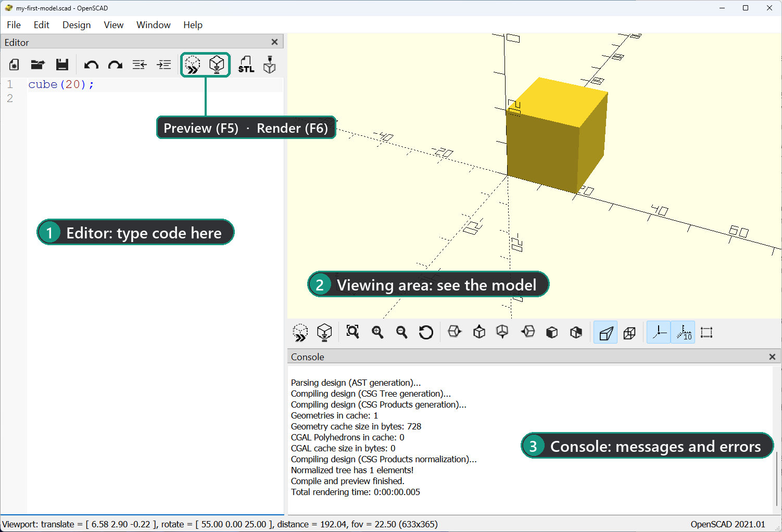This screenshot has width=782, height=532.
Task: Click the 'Total rendering time' console line
Action: [x=356, y=492]
